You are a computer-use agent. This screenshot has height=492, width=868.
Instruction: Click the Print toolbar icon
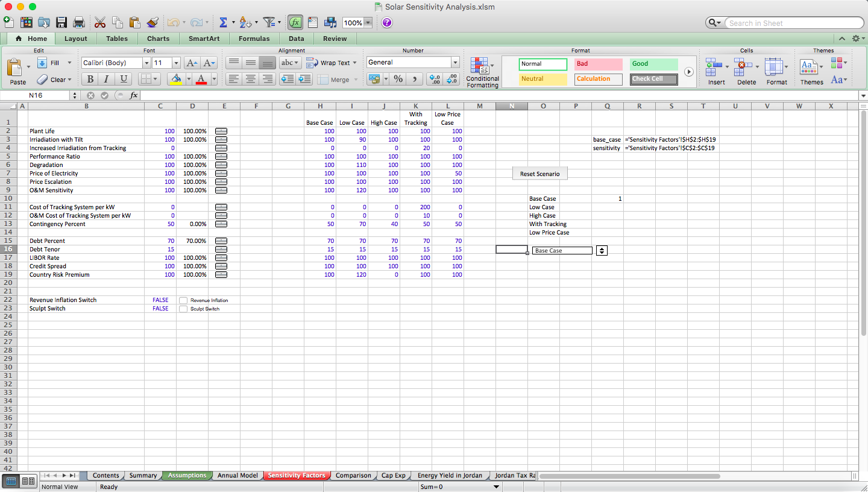coord(78,22)
